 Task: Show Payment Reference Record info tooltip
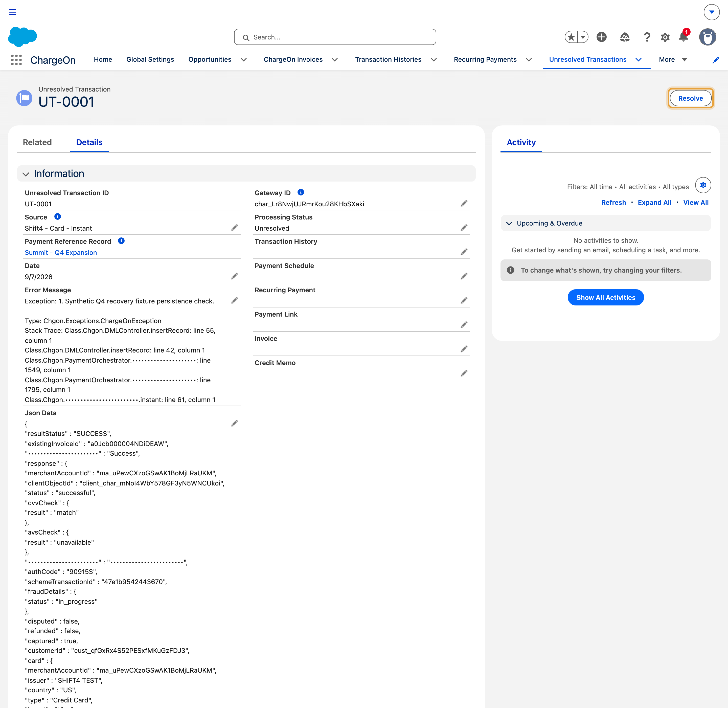(x=121, y=240)
